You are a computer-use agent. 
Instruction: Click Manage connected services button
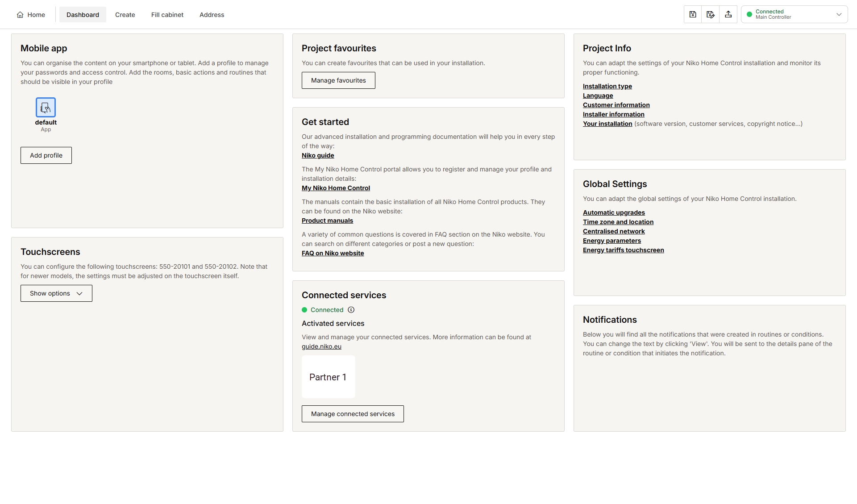pos(353,414)
